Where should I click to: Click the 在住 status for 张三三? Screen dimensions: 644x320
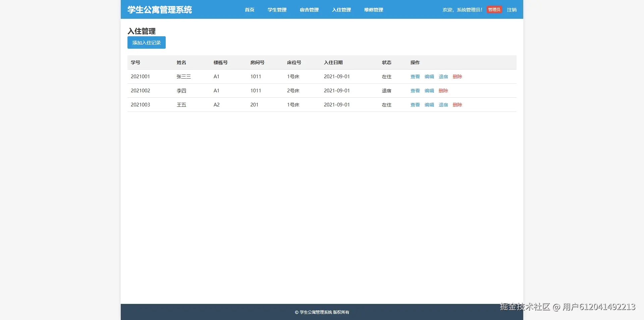(387, 77)
